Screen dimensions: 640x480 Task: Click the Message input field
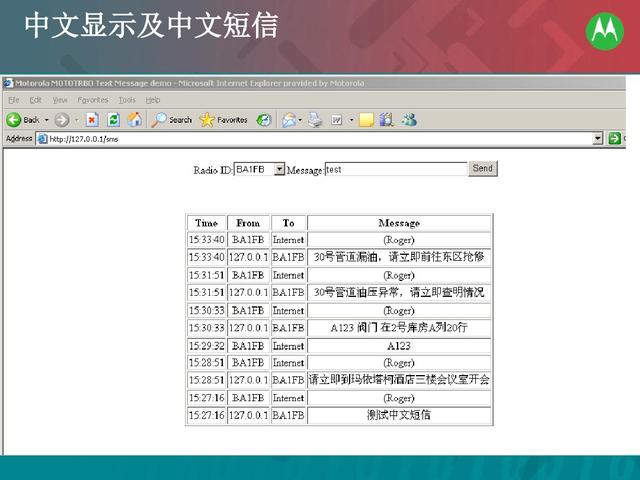pos(396,169)
